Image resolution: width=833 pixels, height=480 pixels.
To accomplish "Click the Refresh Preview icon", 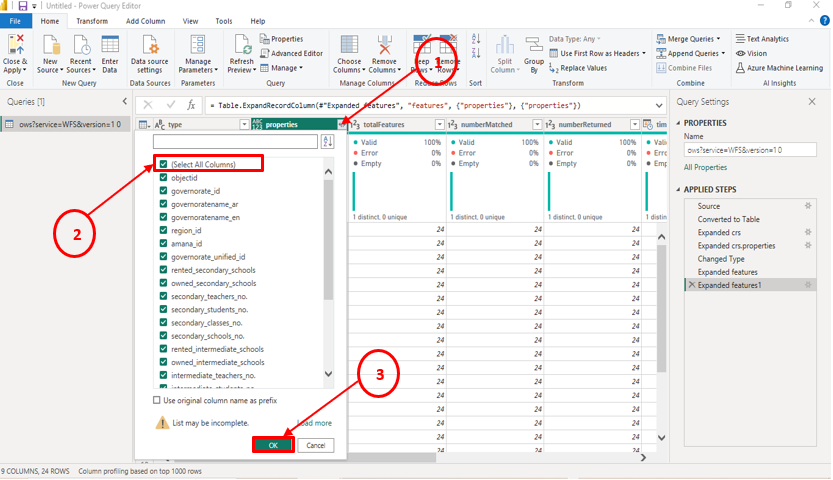I will coord(242,45).
